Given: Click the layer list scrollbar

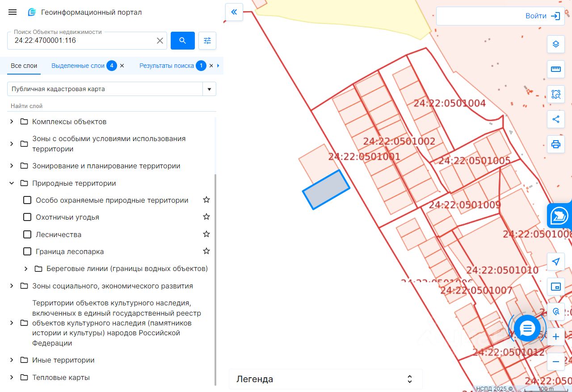Looking at the screenshot, I should 215,279.
